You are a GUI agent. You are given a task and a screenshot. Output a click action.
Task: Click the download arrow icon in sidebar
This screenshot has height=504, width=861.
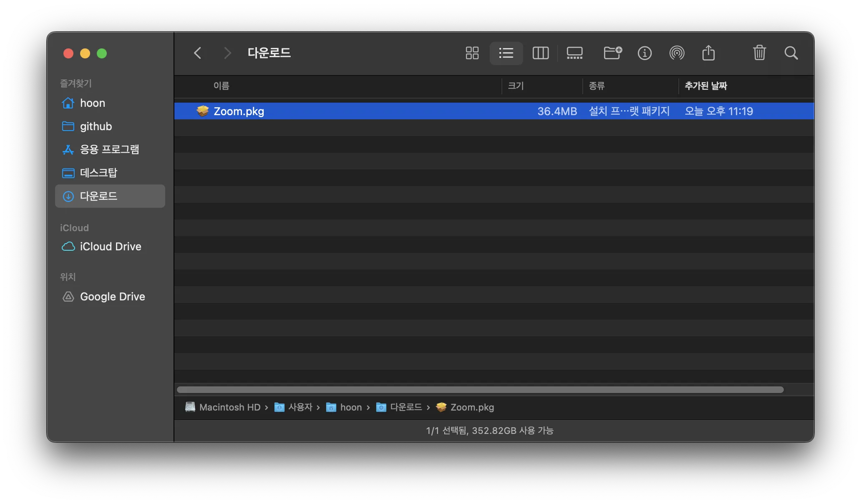[x=68, y=196]
